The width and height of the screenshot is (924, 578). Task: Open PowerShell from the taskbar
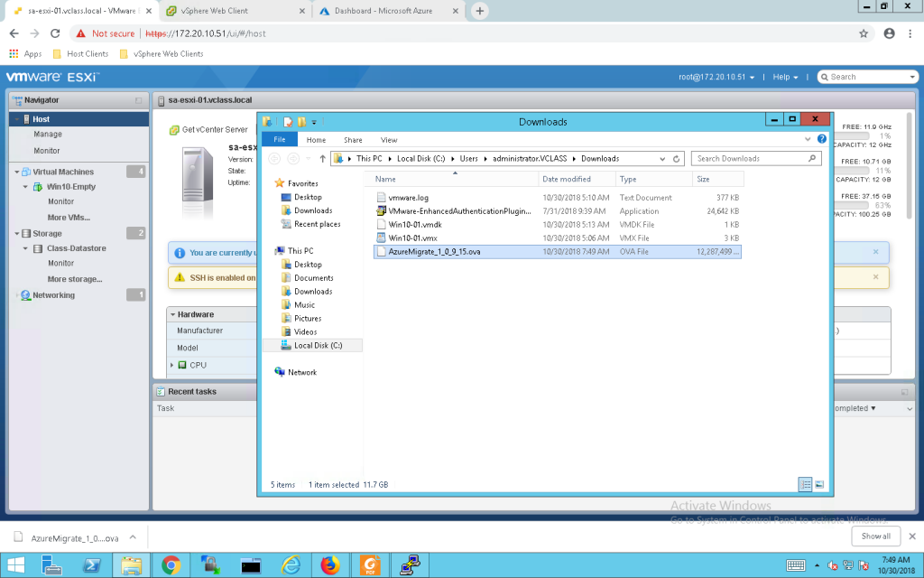click(92, 565)
